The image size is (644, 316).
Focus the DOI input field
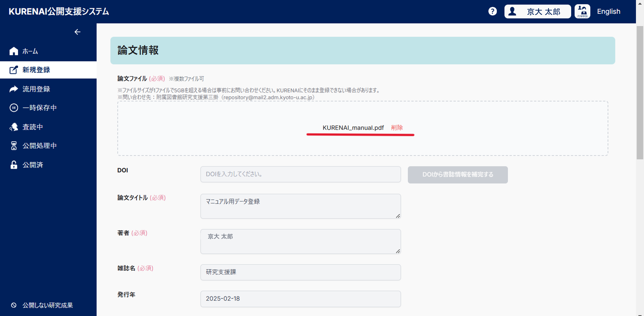point(301,174)
